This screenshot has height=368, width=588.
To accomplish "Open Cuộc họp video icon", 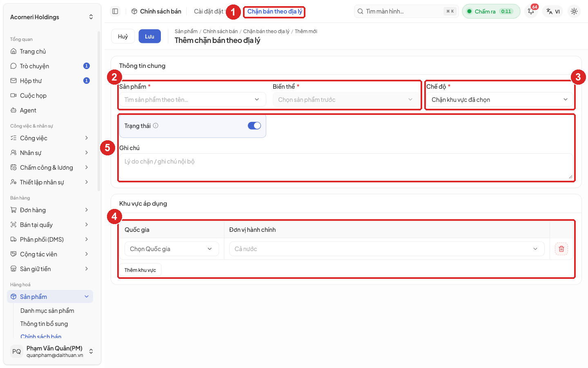I will pos(13,96).
